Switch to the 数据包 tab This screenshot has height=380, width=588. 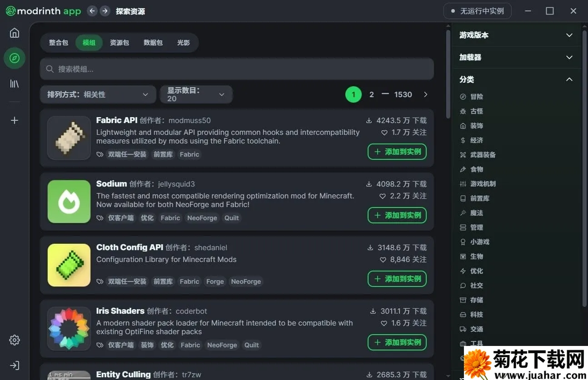click(x=153, y=43)
